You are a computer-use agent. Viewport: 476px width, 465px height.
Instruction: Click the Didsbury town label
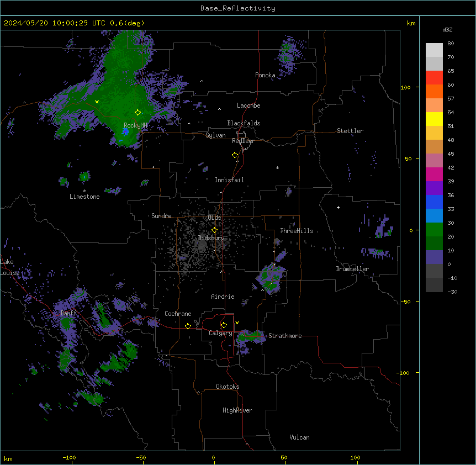(211, 238)
